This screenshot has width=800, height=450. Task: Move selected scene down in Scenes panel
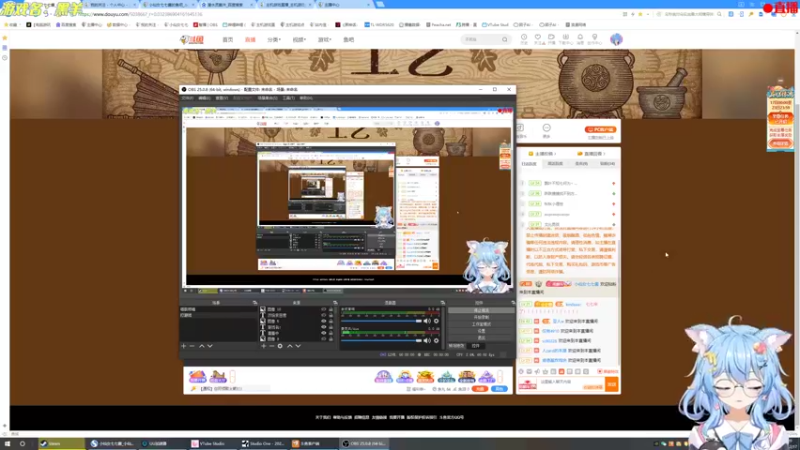(x=210, y=346)
